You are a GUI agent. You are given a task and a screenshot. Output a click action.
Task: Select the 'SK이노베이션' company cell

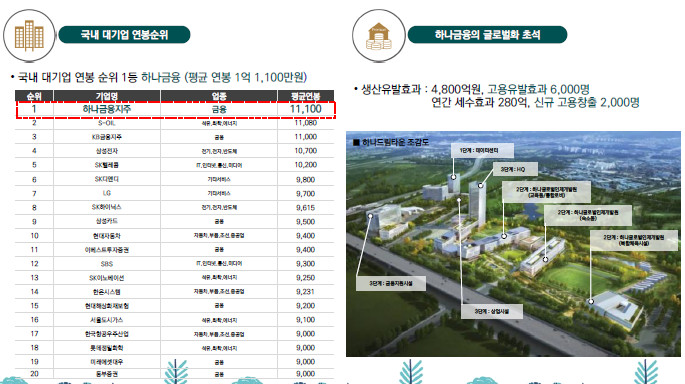tap(107, 278)
